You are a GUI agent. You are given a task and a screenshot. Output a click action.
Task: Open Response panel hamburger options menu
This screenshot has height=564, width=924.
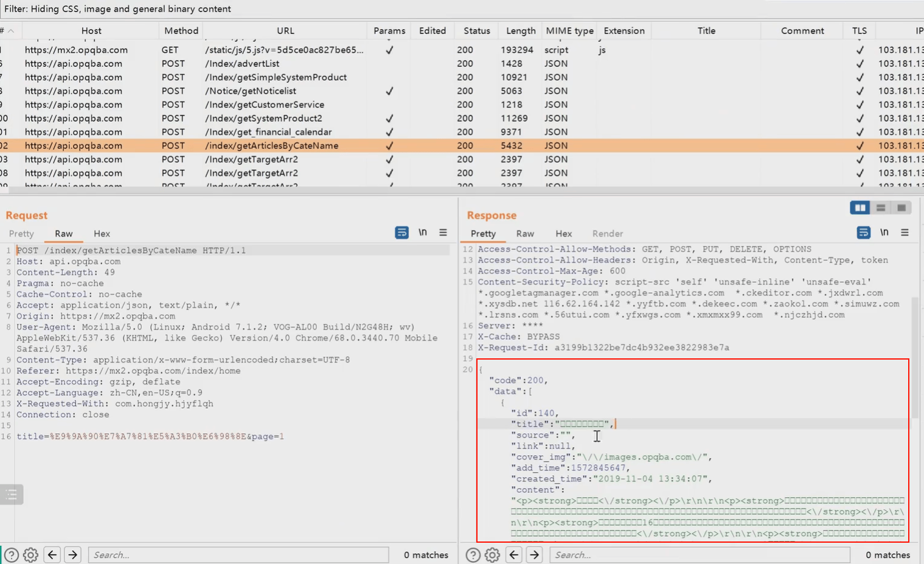tap(905, 232)
